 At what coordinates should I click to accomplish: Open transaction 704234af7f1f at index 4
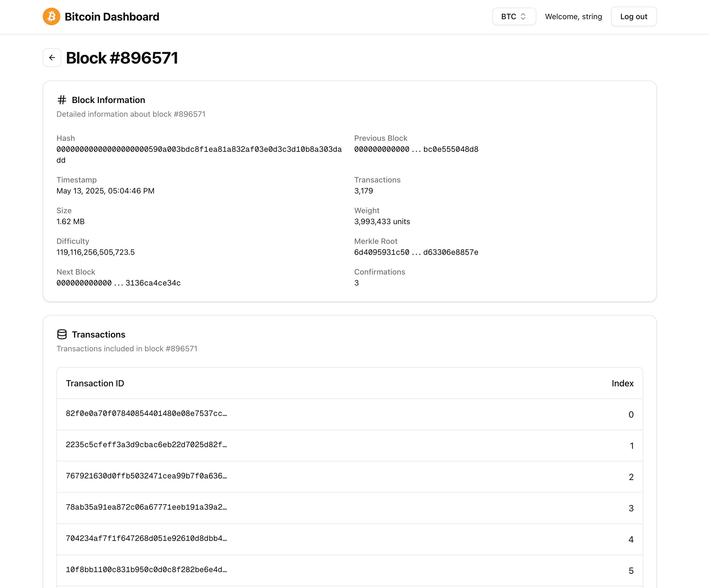pyautogui.click(x=146, y=538)
